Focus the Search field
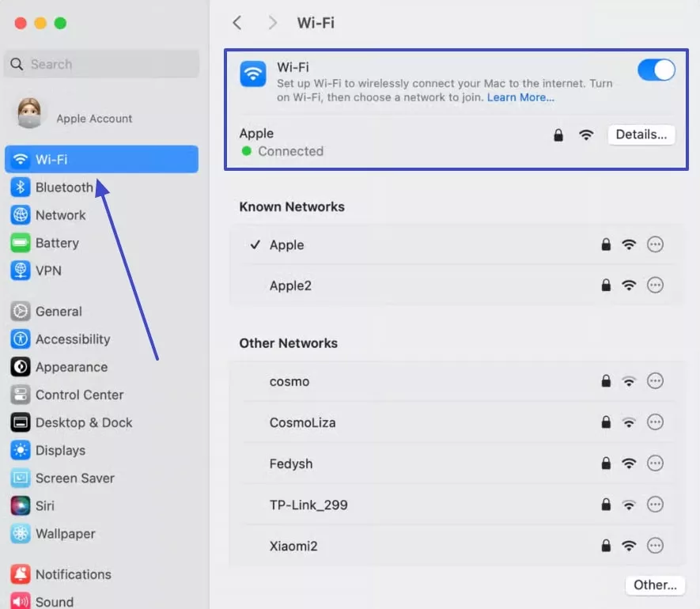 103,64
